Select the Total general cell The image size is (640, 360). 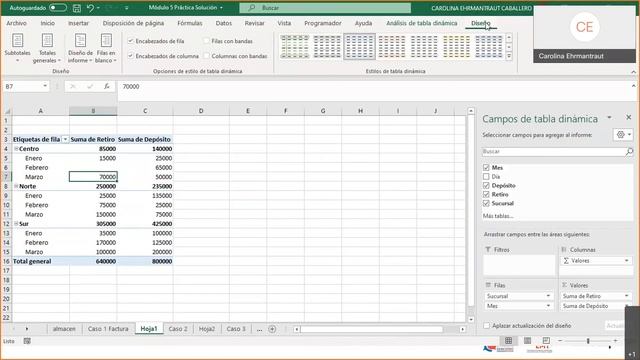[x=40, y=261]
